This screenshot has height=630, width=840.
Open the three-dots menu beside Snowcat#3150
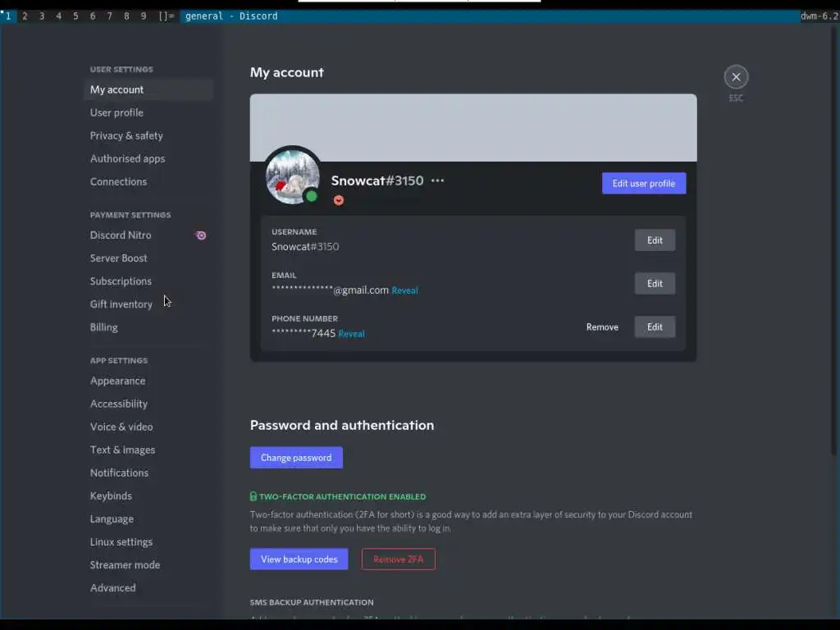tap(437, 180)
